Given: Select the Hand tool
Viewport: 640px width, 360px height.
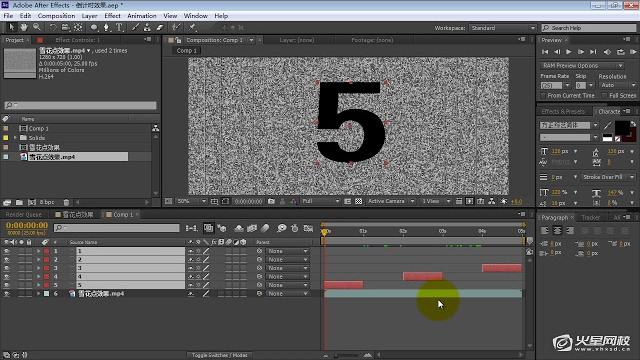Looking at the screenshot, I should [24, 27].
